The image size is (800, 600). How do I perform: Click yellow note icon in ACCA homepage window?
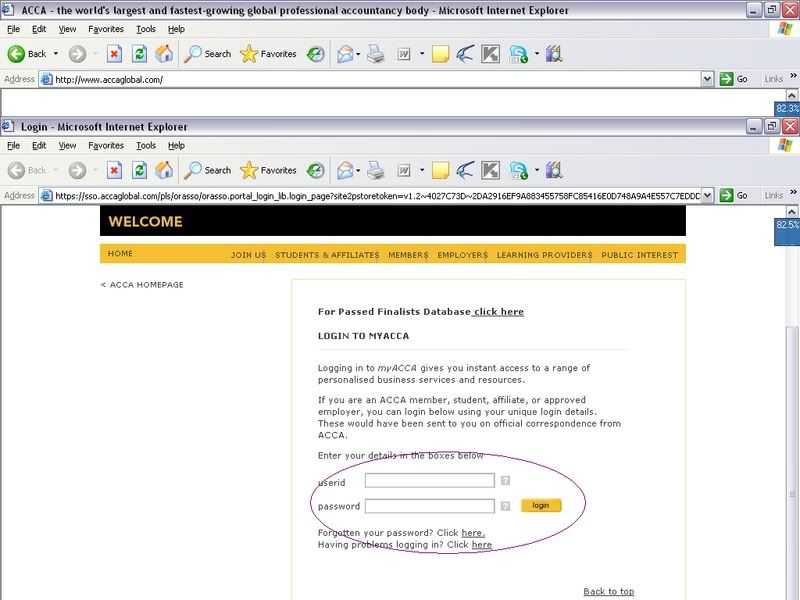[x=440, y=54]
